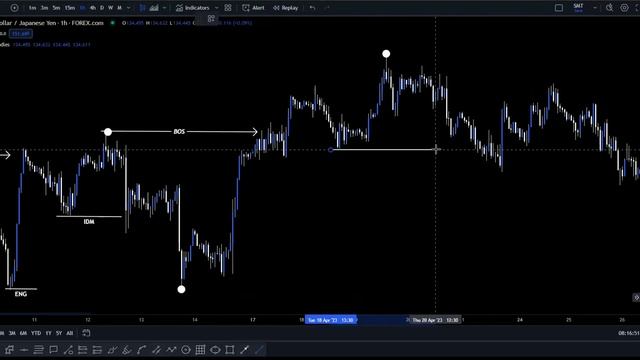Select the ENG label text on chart
Viewport: 640px width, 360px height.
[x=21, y=294]
